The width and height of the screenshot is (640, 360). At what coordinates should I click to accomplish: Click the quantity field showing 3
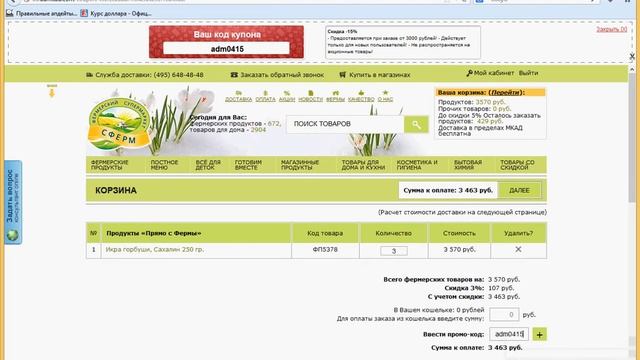pos(394,251)
